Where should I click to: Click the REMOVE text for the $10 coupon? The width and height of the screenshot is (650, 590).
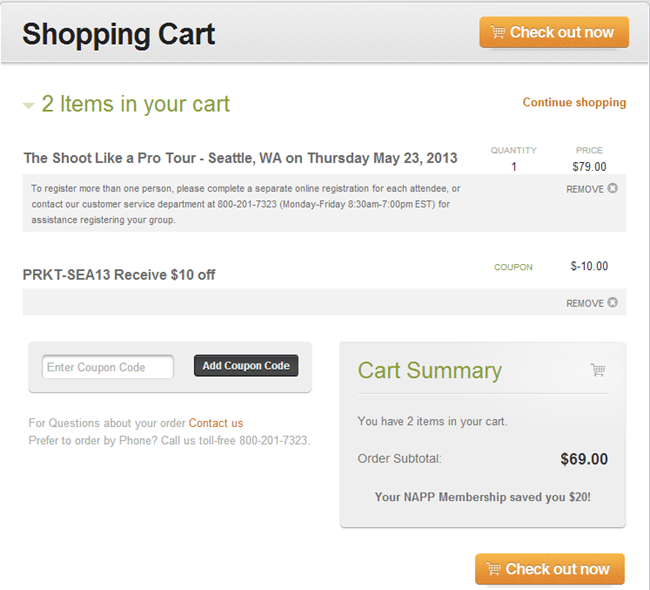coord(584,304)
